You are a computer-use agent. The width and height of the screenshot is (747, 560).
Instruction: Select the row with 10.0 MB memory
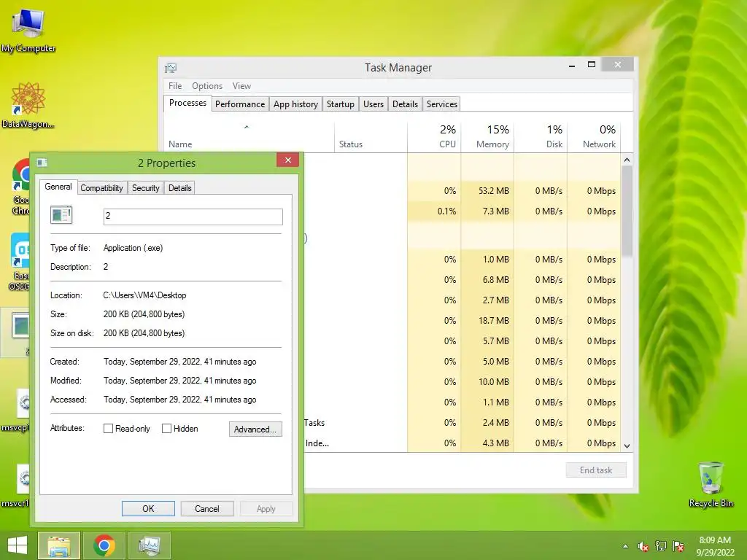(x=462, y=382)
